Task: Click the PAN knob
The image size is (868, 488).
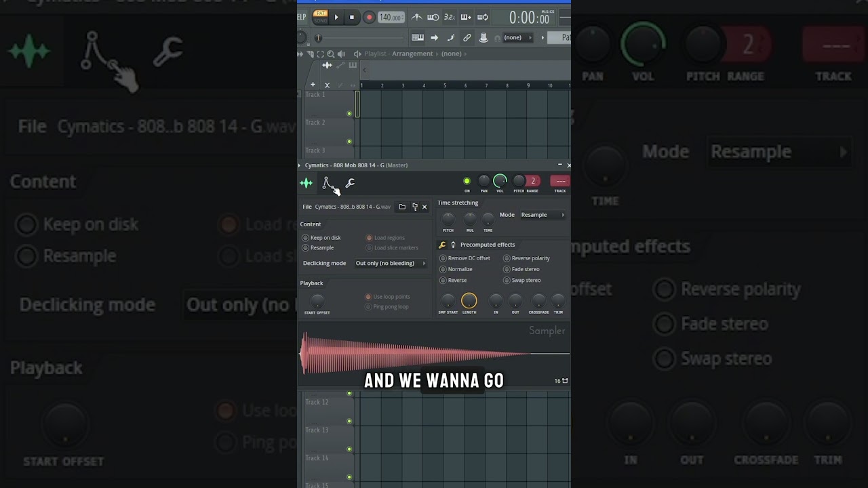Action: click(484, 181)
